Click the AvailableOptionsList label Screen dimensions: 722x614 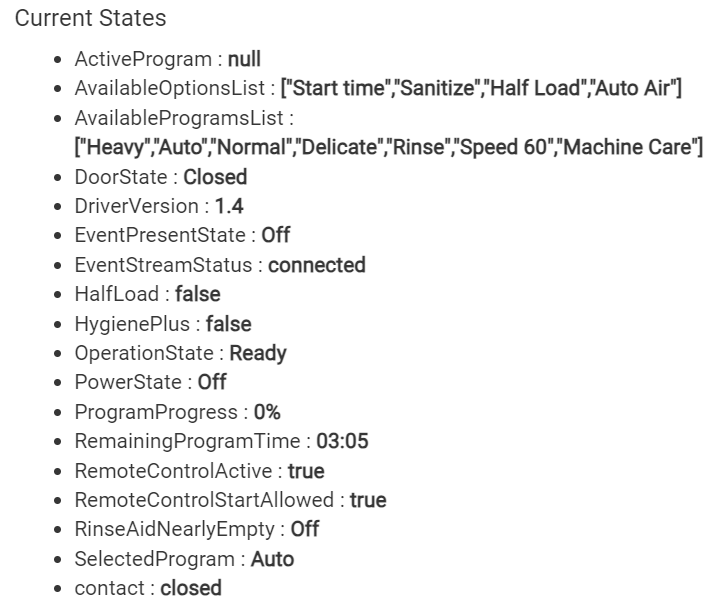click(x=170, y=88)
